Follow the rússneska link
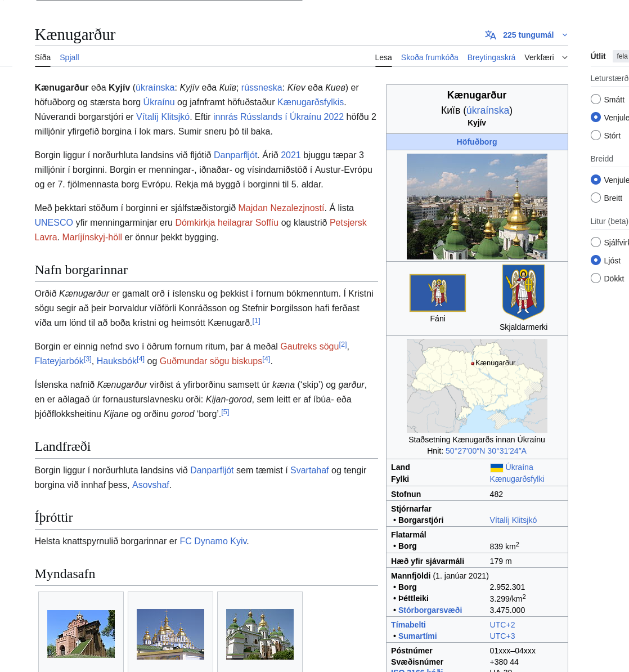This screenshot has height=672, width=629. [262, 87]
